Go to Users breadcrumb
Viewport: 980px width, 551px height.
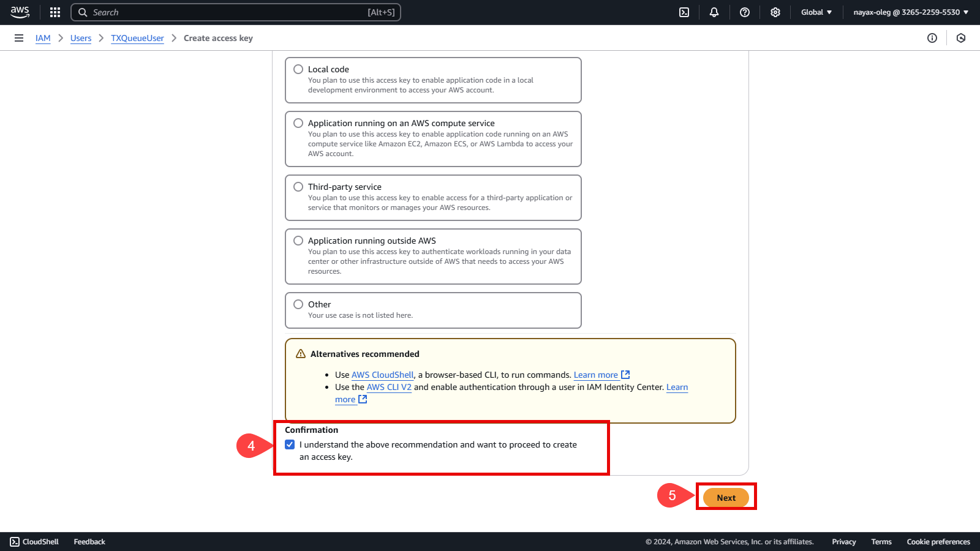81,38
